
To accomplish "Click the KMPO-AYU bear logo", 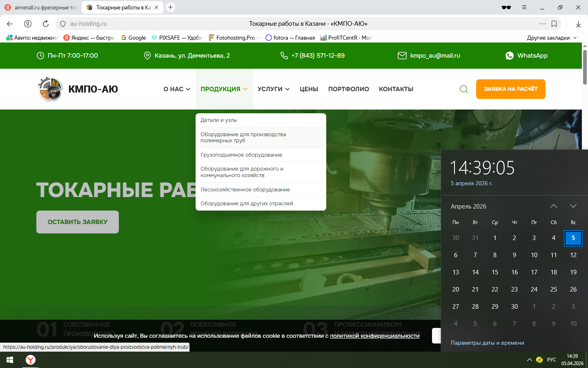I will pos(50,89).
